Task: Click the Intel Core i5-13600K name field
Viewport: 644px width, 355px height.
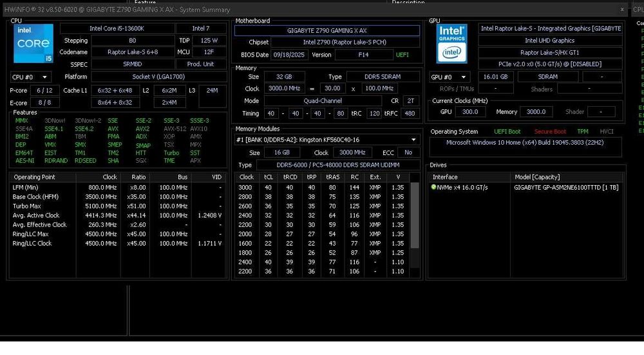Action: (x=117, y=28)
